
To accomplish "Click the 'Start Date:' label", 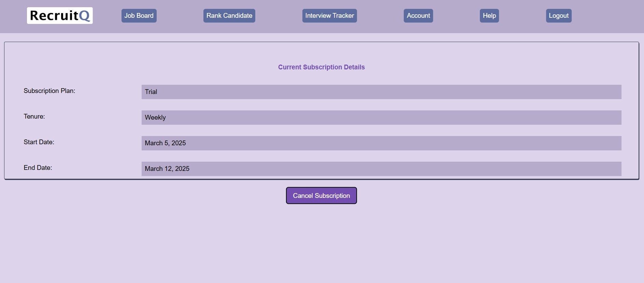I will point(39,142).
